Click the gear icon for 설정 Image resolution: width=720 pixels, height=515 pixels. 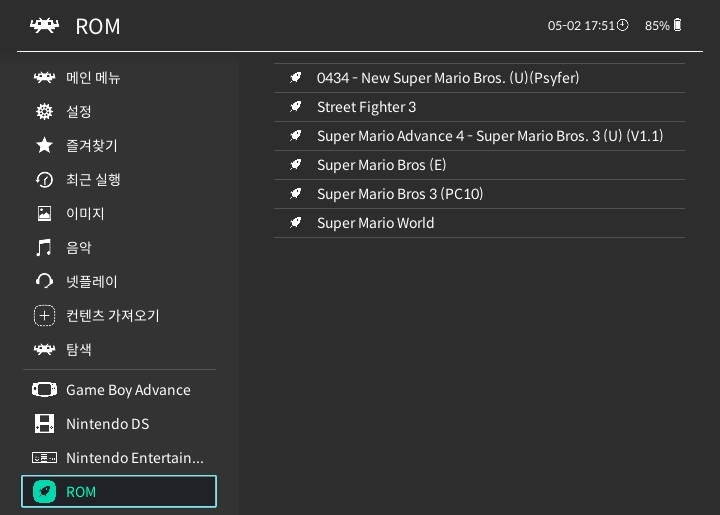(45, 112)
